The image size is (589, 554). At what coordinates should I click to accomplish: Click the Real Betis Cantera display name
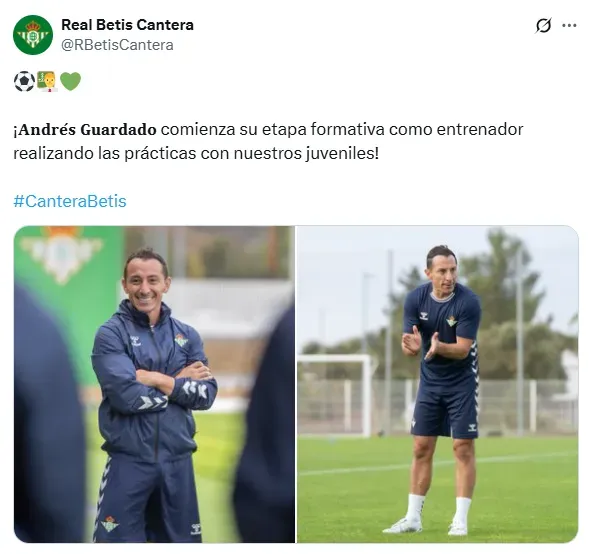pos(127,25)
